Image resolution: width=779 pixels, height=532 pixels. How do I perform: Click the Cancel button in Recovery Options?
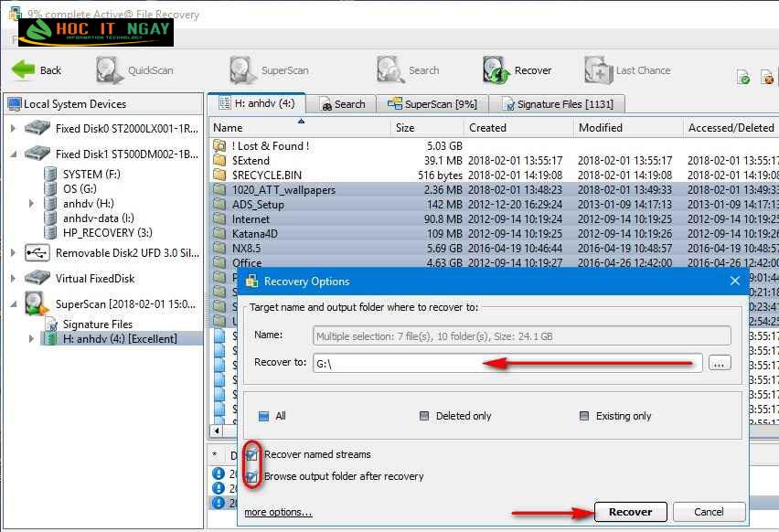click(709, 512)
